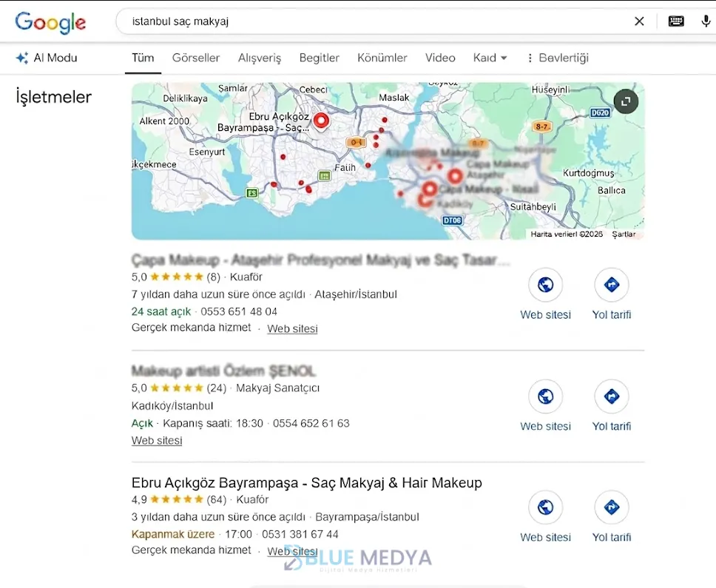Switch to the Görseller tab
716x588 pixels.
coord(196,58)
